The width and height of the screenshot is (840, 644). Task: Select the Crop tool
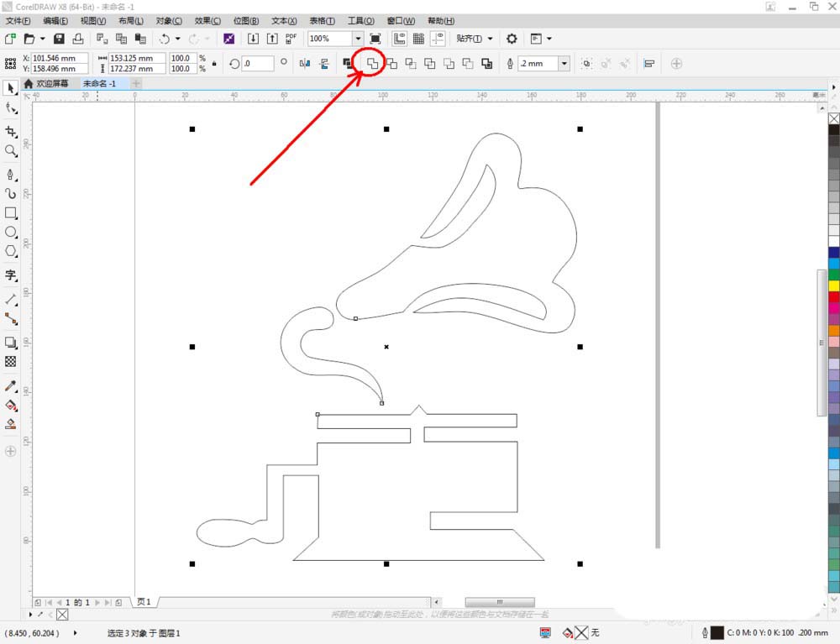[x=10, y=131]
